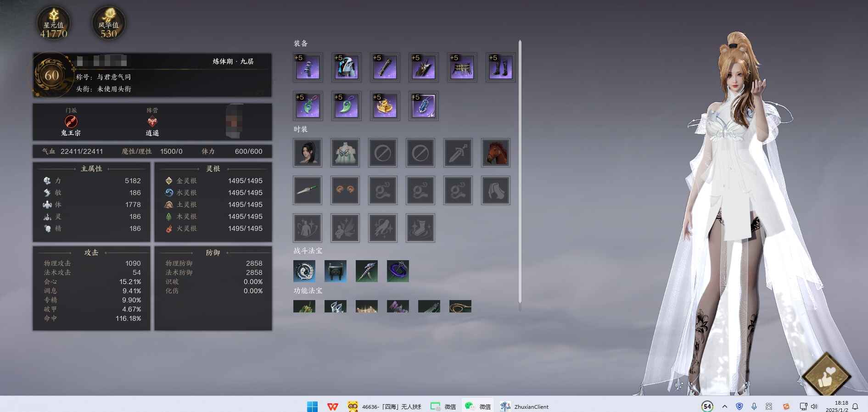The width and height of the screenshot is (868, 412).
Task: Open the volume control in system tray
Action: click(814, 406)
